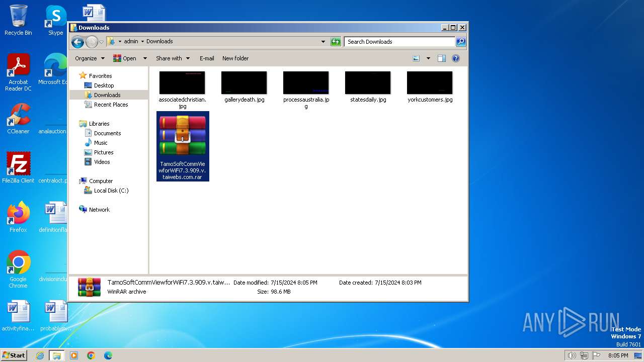Open the Recycle Bin desktop icon
This screenshot has height=362, width=644.
pyautogui.click(x=18, y=20)
